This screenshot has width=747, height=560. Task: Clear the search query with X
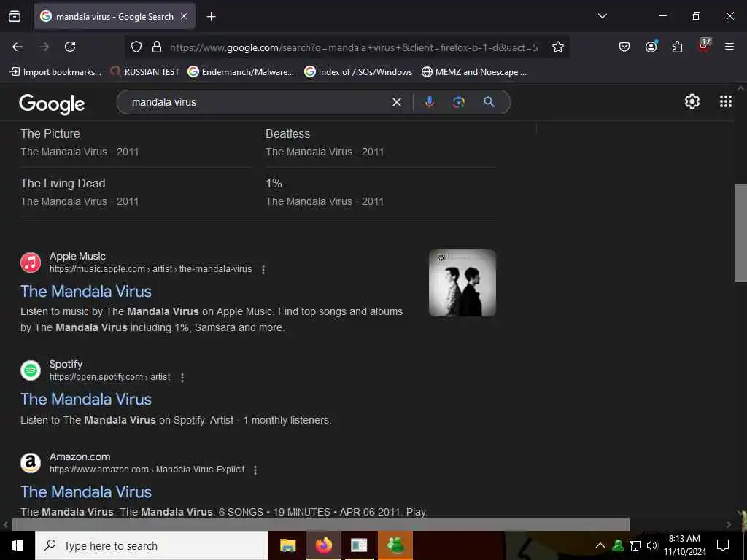396,102
